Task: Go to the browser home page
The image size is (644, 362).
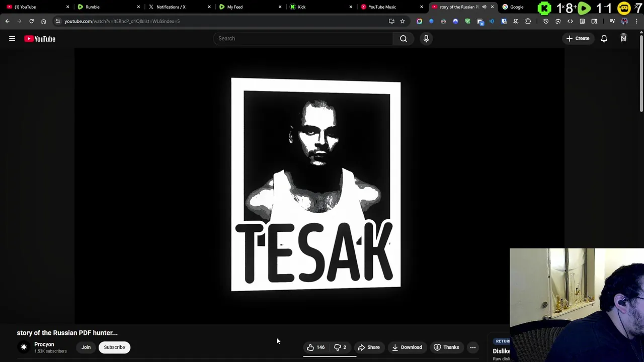Action: coord(43,21)
